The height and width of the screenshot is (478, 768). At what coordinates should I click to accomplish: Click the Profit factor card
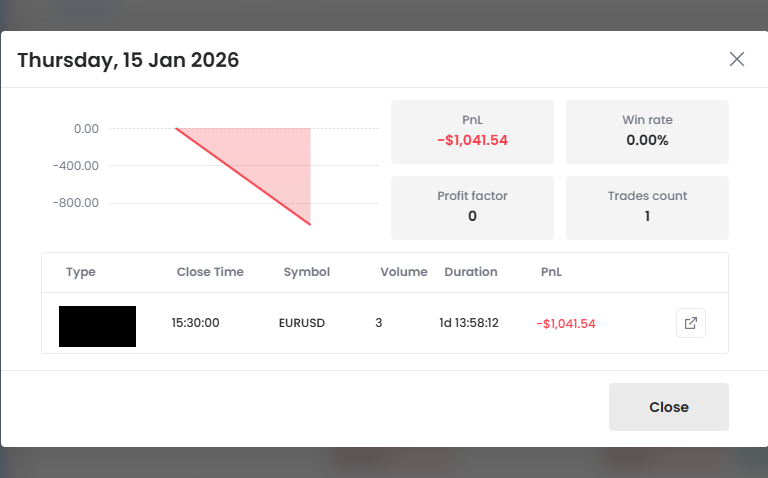pos(472,207)
